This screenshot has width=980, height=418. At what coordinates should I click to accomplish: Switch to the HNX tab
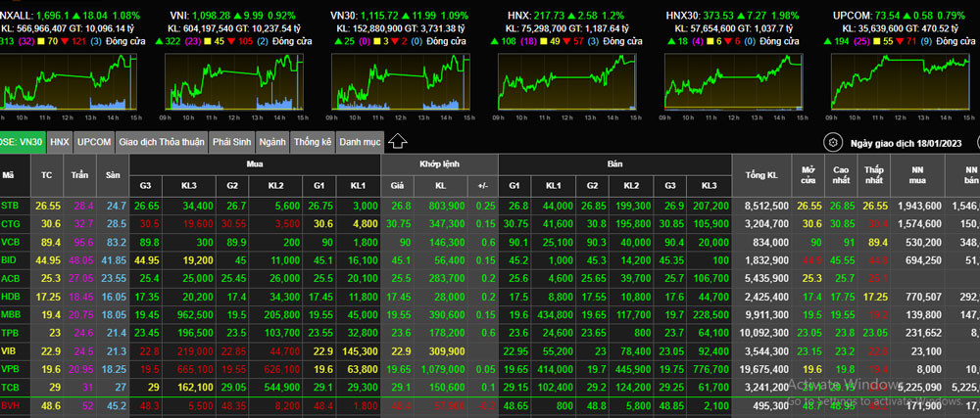tap(60, 142)
